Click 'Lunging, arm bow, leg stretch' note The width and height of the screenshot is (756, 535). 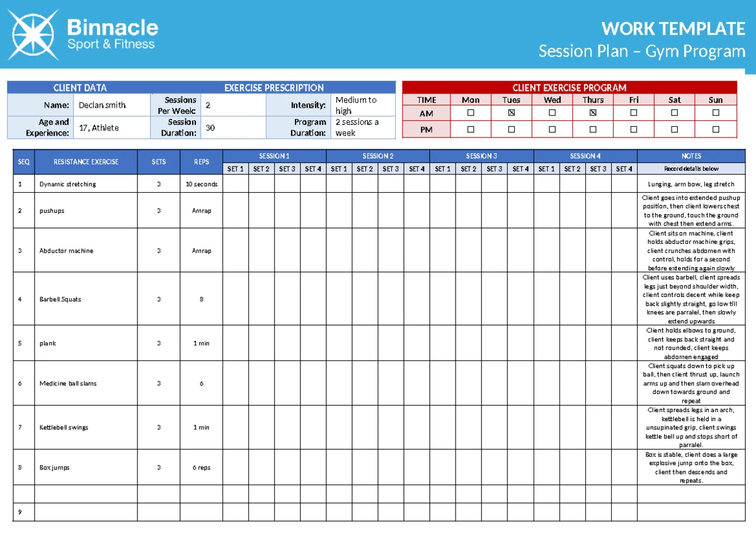point(691,184)
